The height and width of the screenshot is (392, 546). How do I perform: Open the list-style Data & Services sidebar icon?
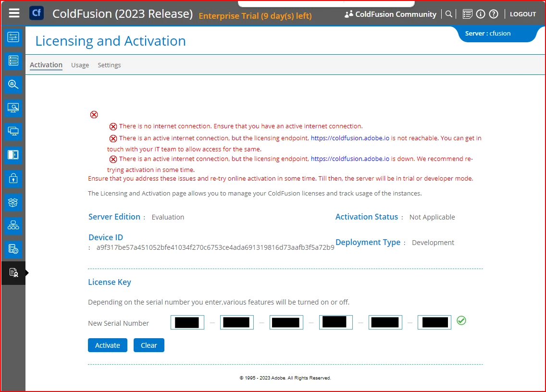13,61
